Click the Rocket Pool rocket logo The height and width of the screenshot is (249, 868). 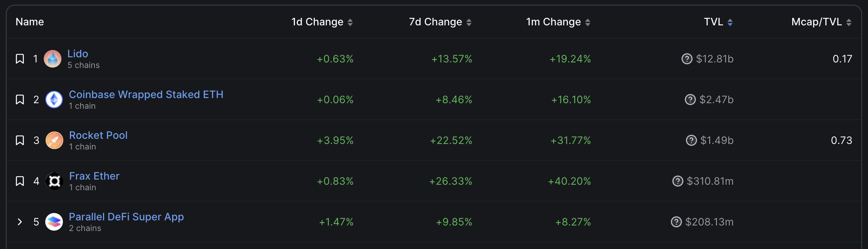(54, 140)
